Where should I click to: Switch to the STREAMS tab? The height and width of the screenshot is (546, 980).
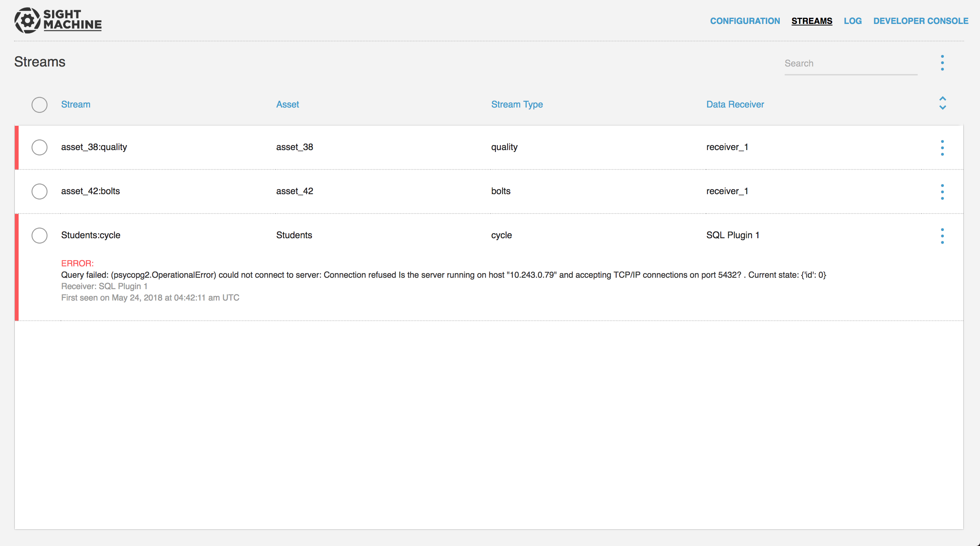coord(812,21)
